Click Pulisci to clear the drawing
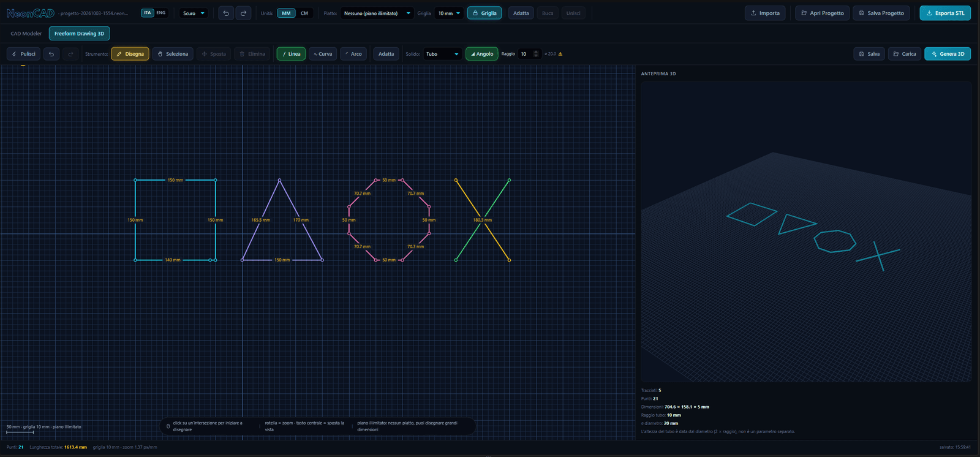The width and height of the screenshot is (980, 457). 23,54
